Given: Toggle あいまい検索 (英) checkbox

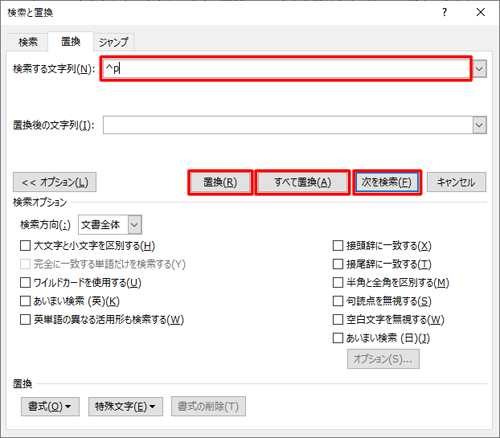Looking at the screenshot, I should click(25, 301).
